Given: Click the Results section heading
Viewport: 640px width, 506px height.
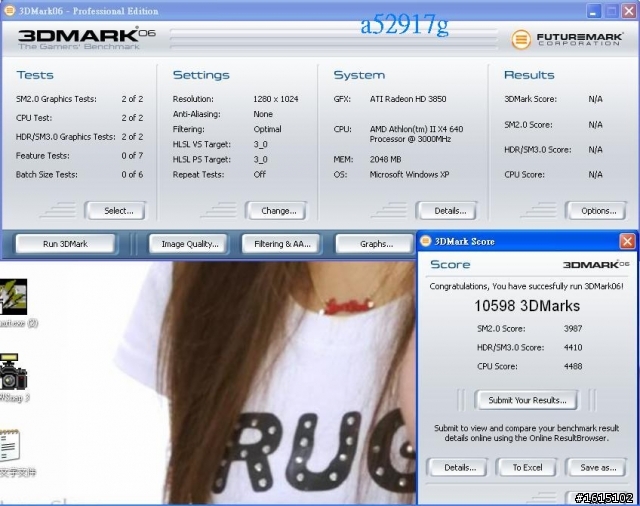Looking at the screenshot, I should pyautogui.click(x=529, y=75).
